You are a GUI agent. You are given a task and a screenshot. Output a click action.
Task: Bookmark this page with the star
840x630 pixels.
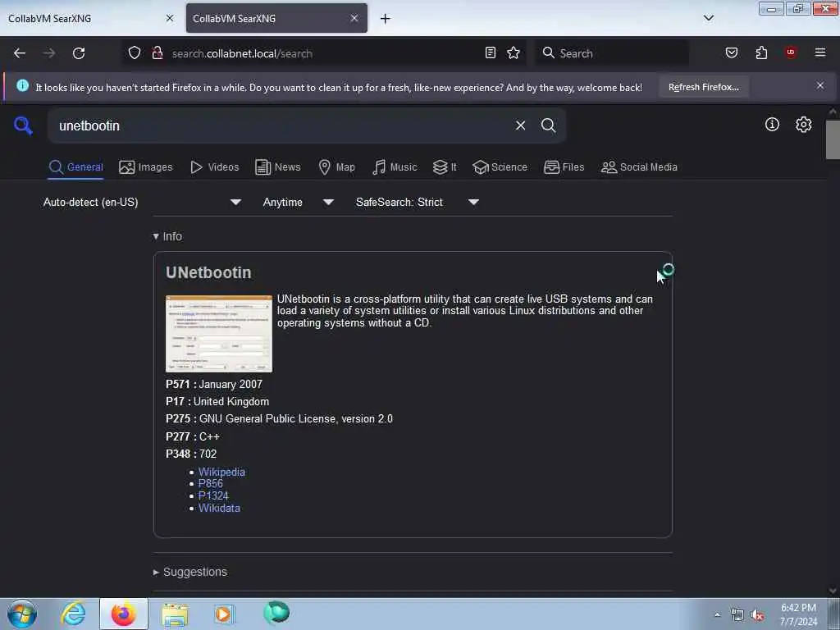pyautogui.click(x=514, y=53)
